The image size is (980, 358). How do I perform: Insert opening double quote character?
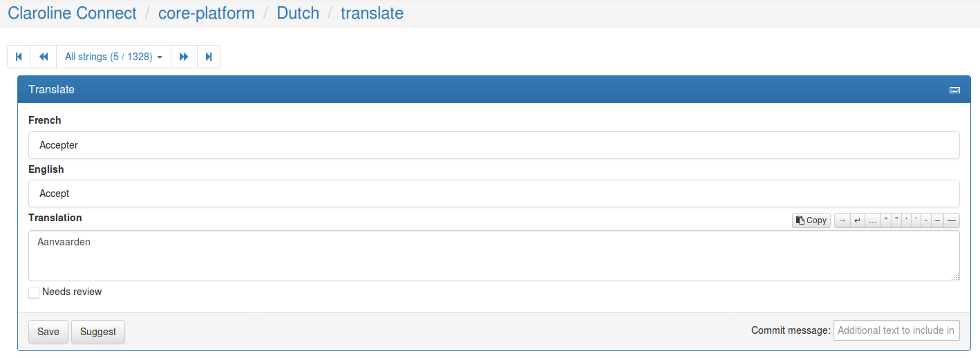(886, 220)
